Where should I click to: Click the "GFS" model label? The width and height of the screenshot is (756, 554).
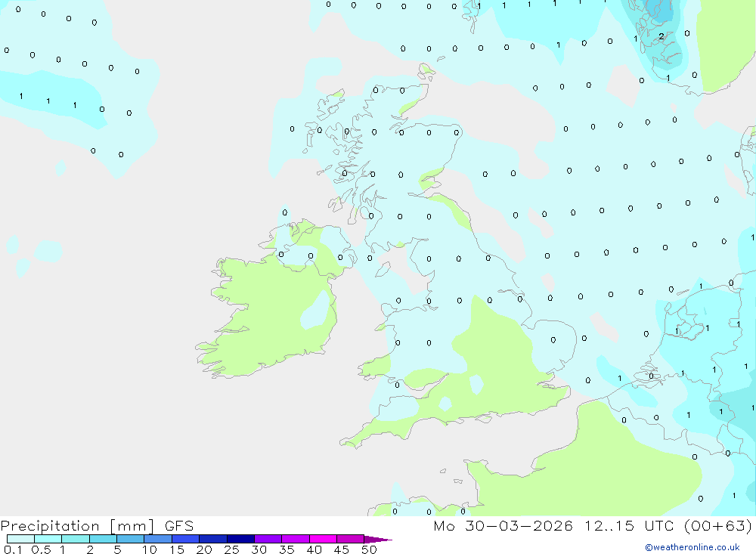179,525
